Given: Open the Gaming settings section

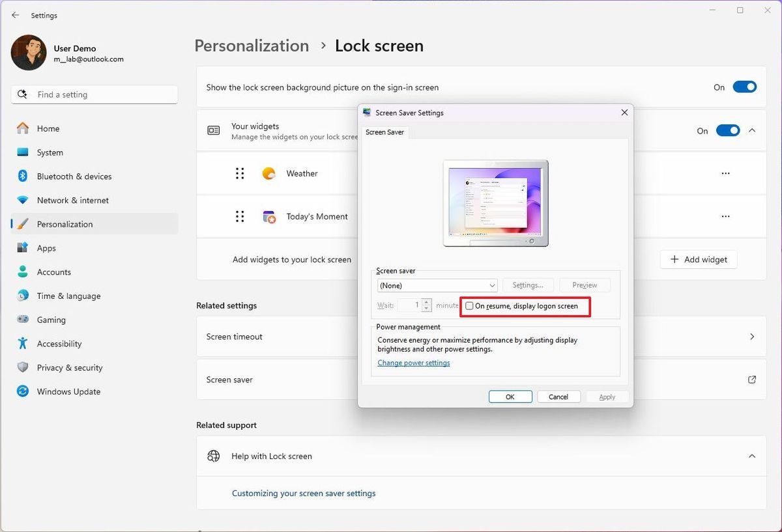Looking at the screenshot, I should 50,320.
